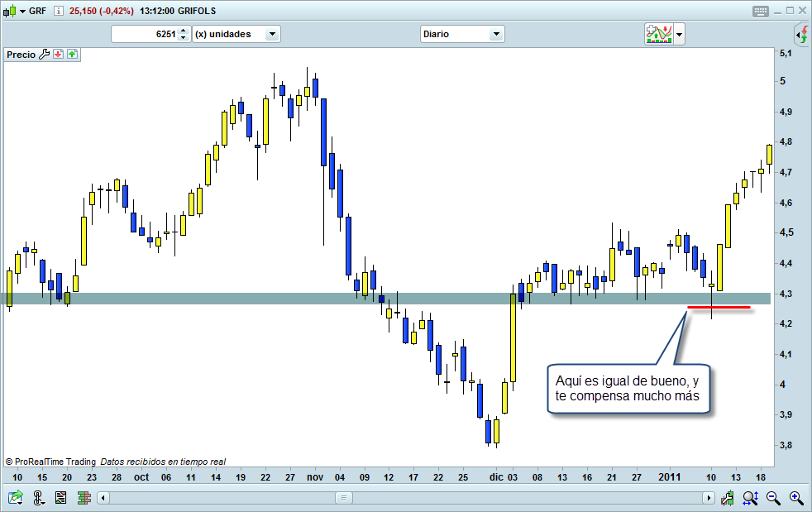Open the price properties wrench icon
The image size is (812, 512).
[44, 53]
